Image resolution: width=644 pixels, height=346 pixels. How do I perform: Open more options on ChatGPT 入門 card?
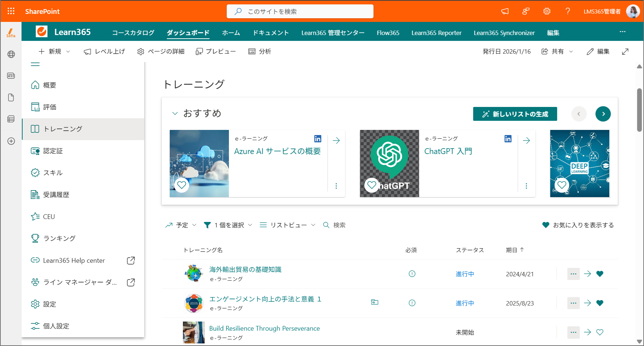click(526, 186)
